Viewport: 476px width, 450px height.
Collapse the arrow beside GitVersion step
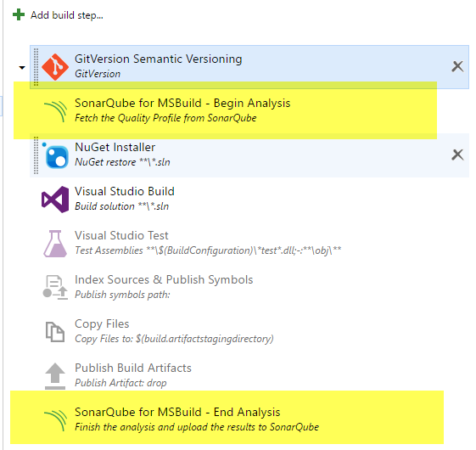coord(22,67)
